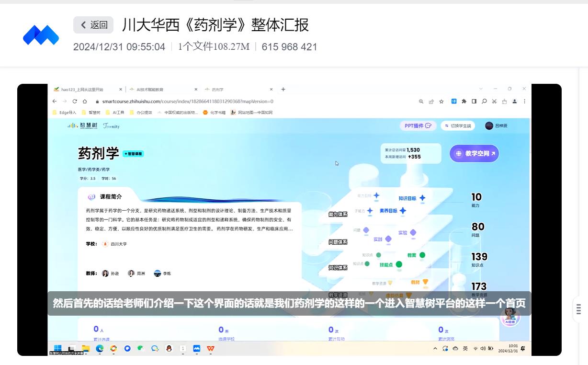
Task: Toggle the browser side panel icon
Action: [x=474, y=101]
